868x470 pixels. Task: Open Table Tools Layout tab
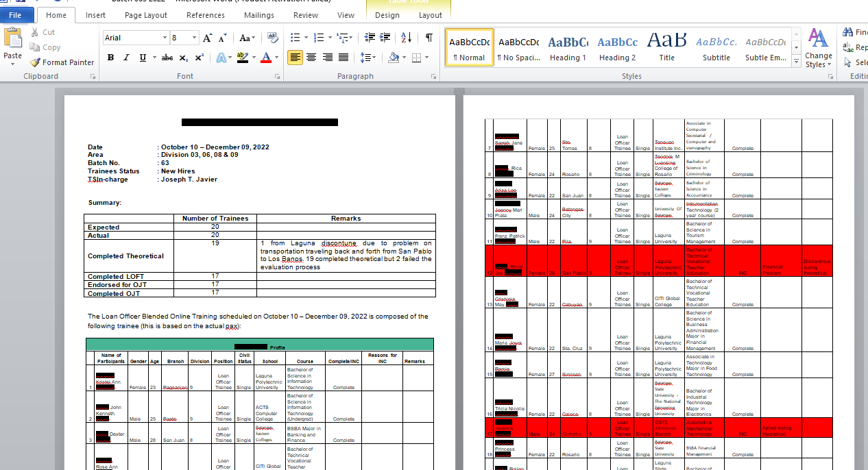(x=431, y=15)
